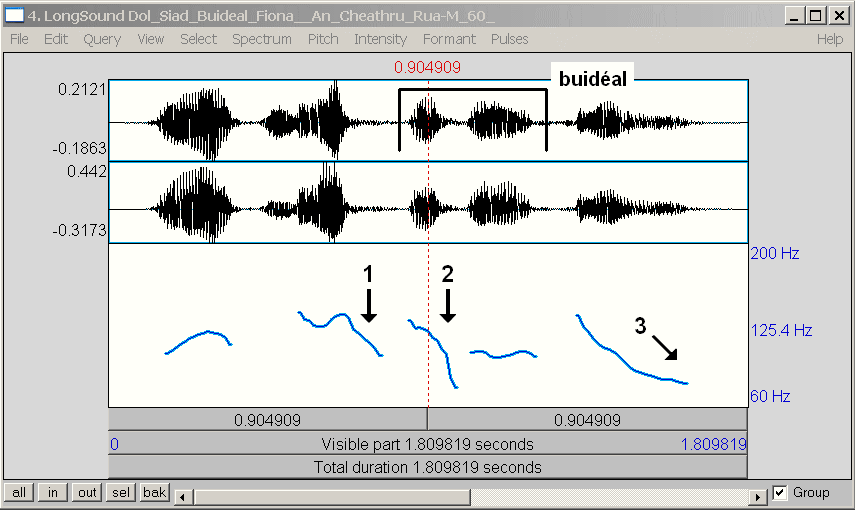The image size is (856, 510).
Task: Play the total duration bar
Action: [427, 467]
